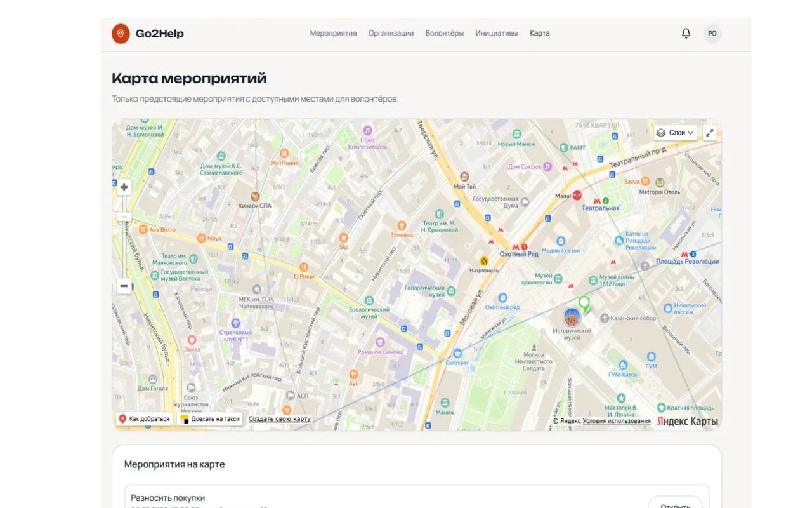Viewport: 812px width, 508px height.
Task: Click the Романов Синема marker
Action: tap(380, 343)
